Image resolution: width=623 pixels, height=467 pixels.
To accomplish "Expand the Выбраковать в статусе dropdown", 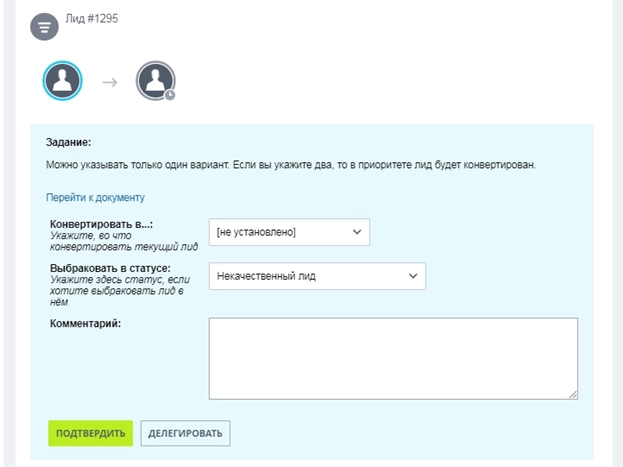I will click(x=317, y=276).
